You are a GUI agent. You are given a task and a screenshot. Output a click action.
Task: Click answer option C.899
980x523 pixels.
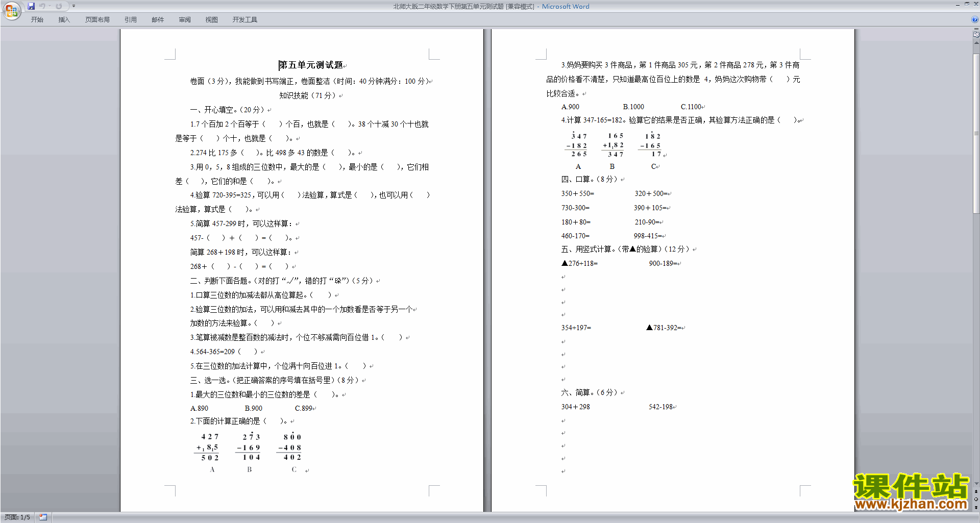[304, 408]
